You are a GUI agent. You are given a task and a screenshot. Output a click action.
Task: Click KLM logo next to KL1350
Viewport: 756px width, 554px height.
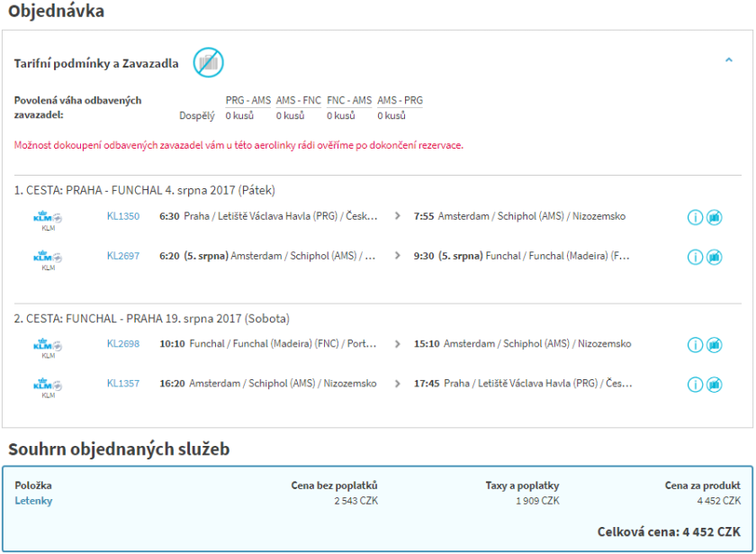pyautogui.click(x=48, y=219)
